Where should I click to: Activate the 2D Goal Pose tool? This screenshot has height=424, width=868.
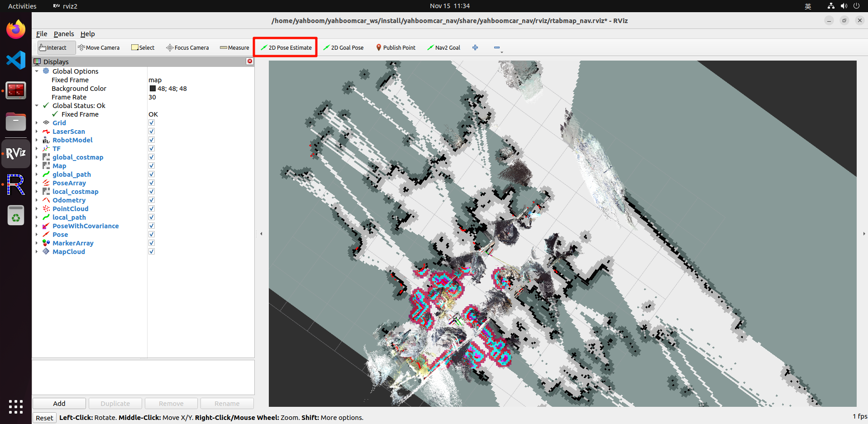pos(343,47)
